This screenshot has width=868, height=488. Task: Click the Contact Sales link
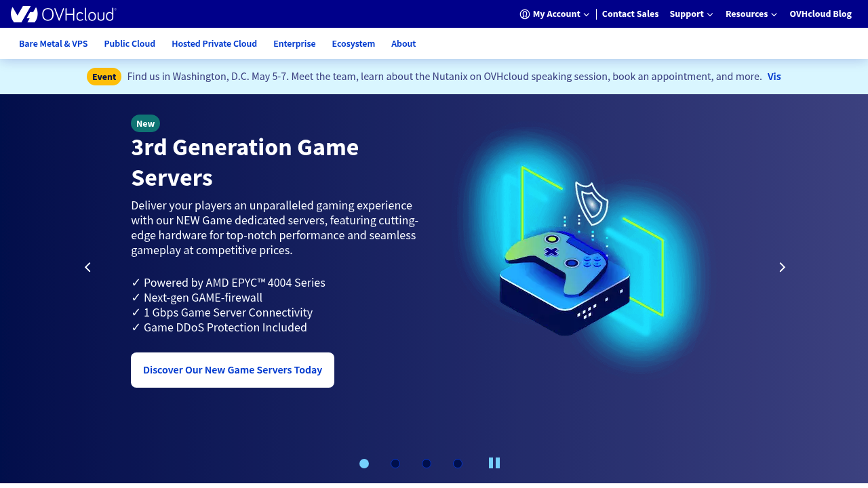[630, 13]
